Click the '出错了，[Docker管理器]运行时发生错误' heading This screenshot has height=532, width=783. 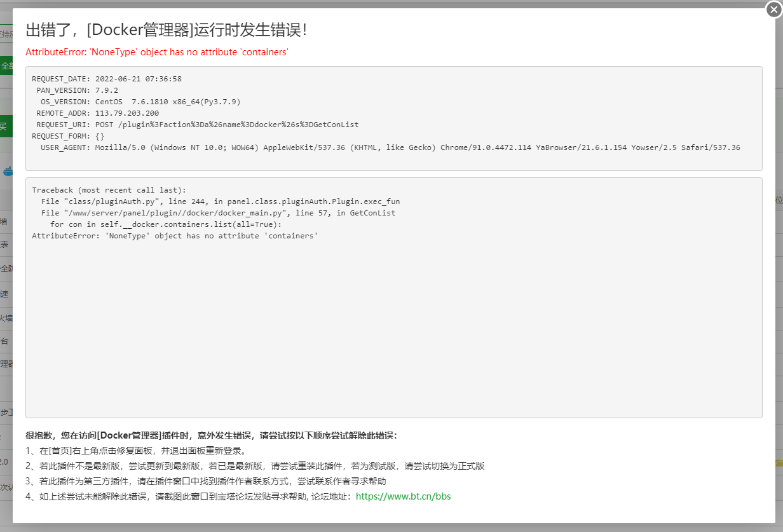[x=167, y=30]
